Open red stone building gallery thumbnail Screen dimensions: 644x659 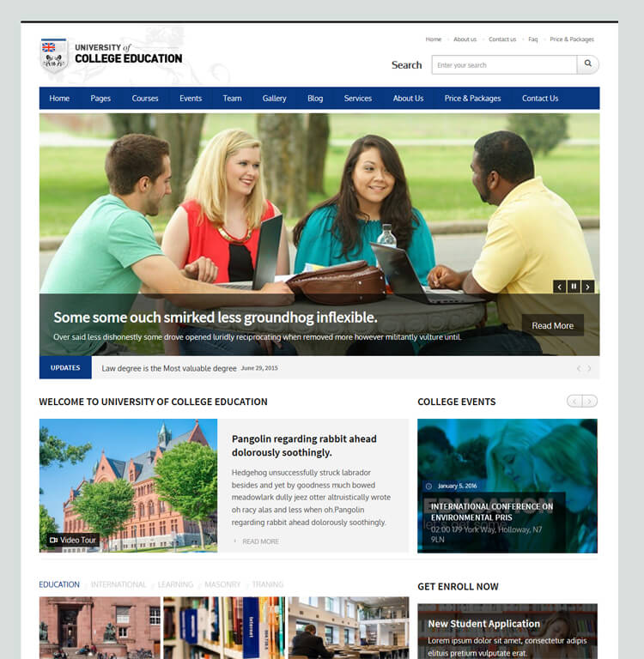100,627
